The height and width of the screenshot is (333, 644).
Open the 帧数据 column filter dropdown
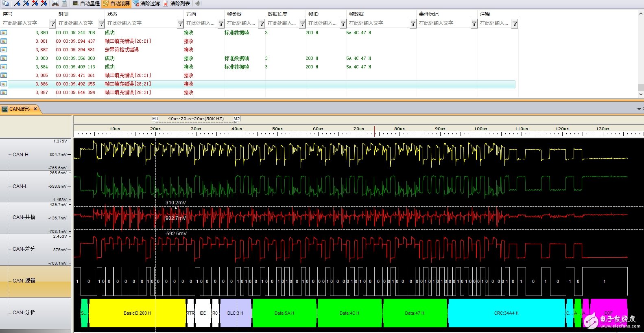413,24
